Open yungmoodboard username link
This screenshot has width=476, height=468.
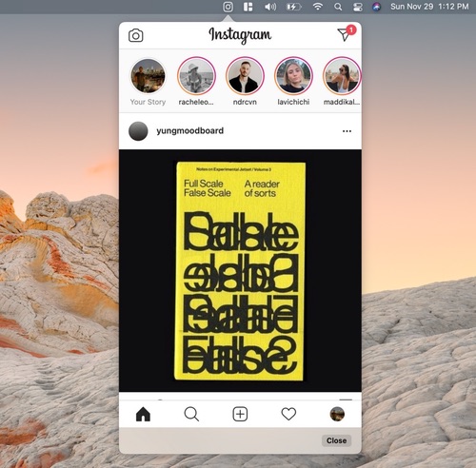(189, 130)
